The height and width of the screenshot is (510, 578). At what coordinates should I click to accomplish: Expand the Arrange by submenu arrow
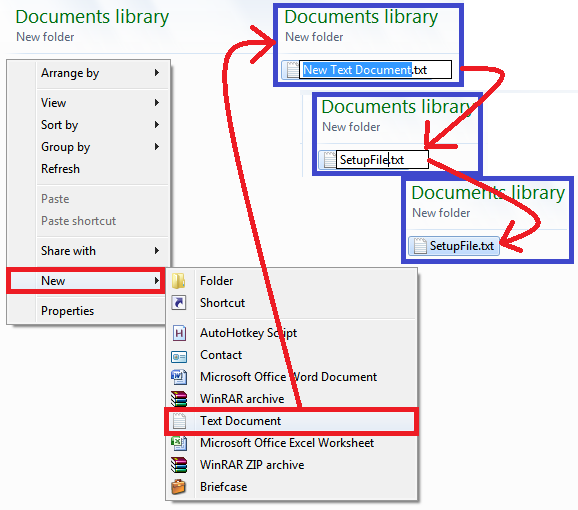[157, 73]
